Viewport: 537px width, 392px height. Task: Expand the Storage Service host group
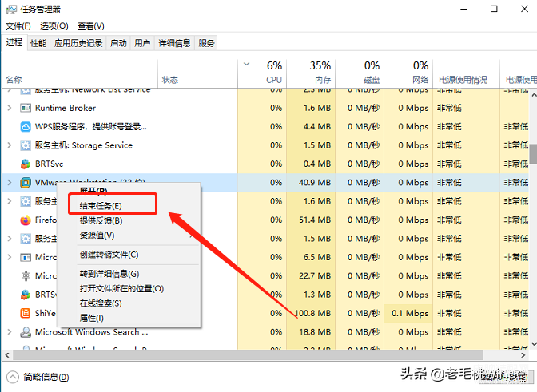coord(10,145)
